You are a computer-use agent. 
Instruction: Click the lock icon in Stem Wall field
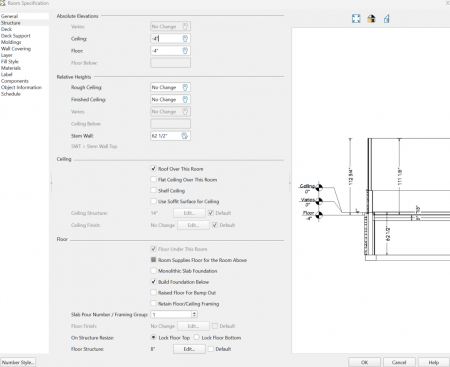(185, 136)
